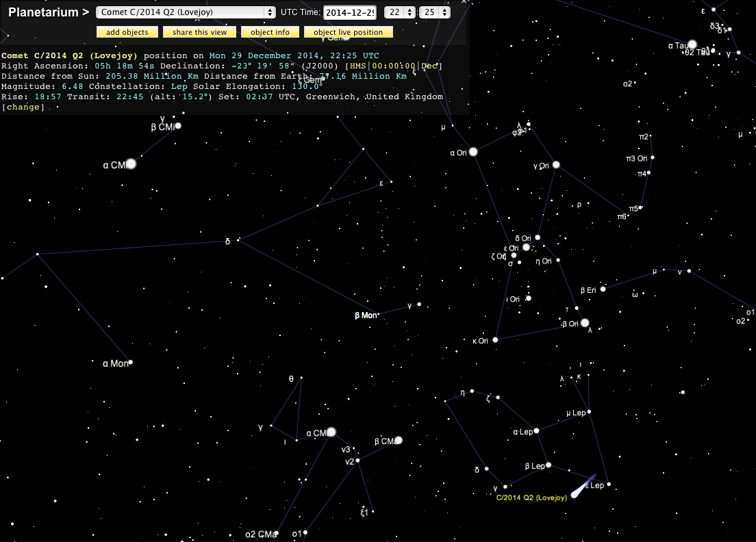
Task: Select the α Ori star marker
Action: click(473, 152)
